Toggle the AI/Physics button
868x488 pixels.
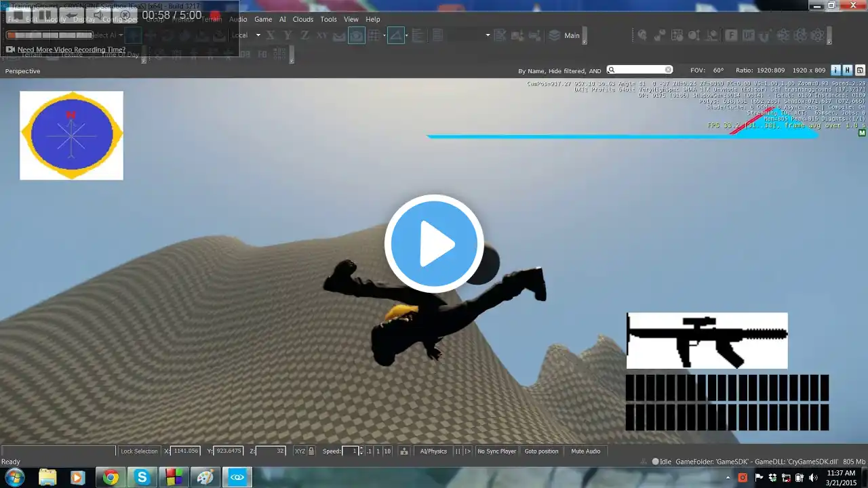click(x=433, y=451)
